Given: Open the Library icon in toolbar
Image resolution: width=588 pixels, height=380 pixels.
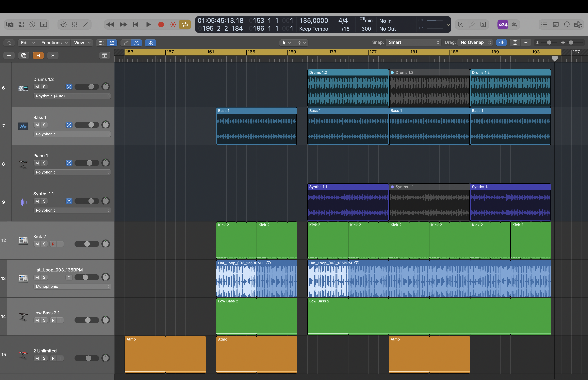Looking at the screenshot, I should pos(10,24).
